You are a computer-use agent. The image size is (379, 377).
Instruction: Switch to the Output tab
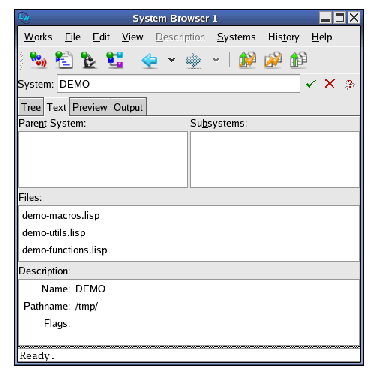[128, 107]
